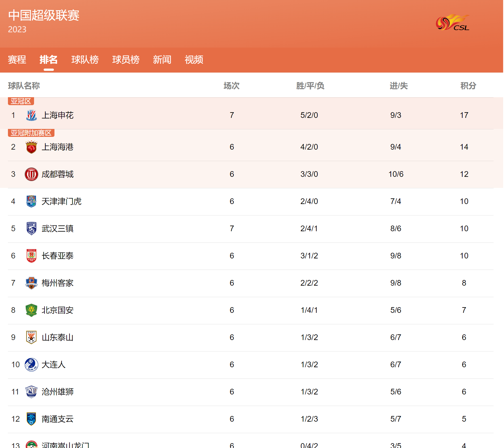Click the 沧州雄狮 team crest
This screenshot has width=504, height=448.
(31, 392)
